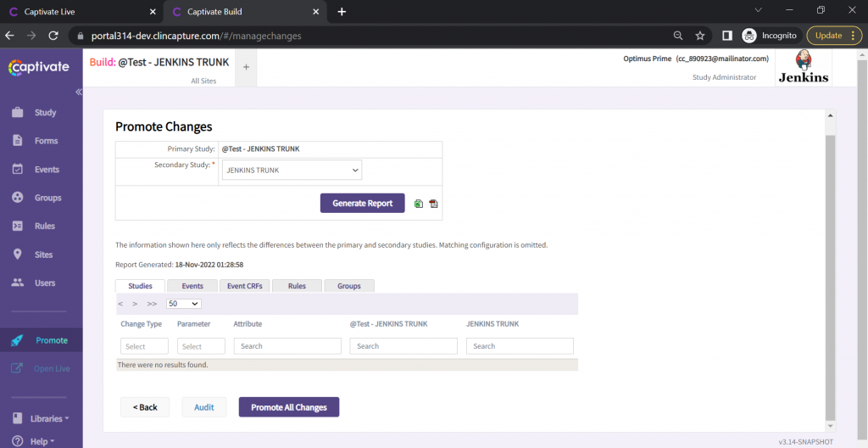Expand the Libraries menu
Image resolution: width=868 pixels, height=448 pixels.
49,419
